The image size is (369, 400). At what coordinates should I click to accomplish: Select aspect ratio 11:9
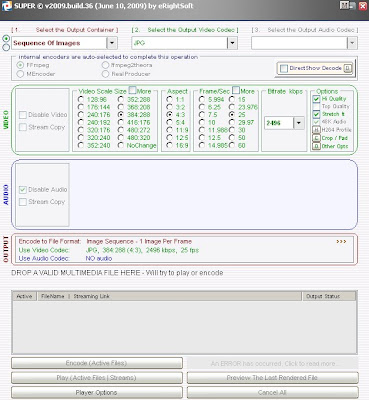pyautogui.click(x=169, y=130)
